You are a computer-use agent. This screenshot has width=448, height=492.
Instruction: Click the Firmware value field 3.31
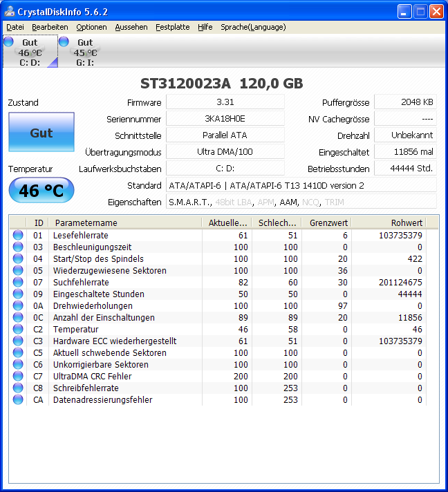pos(225,102)
